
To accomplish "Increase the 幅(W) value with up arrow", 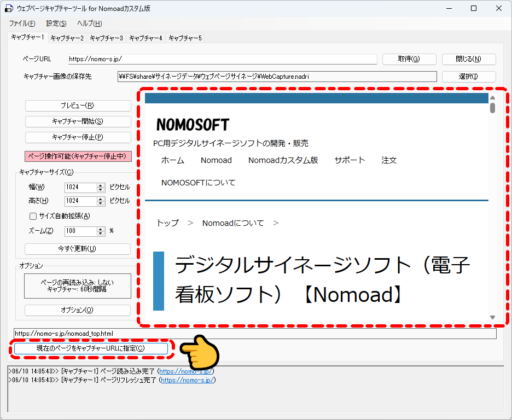I will click(101, 185).
